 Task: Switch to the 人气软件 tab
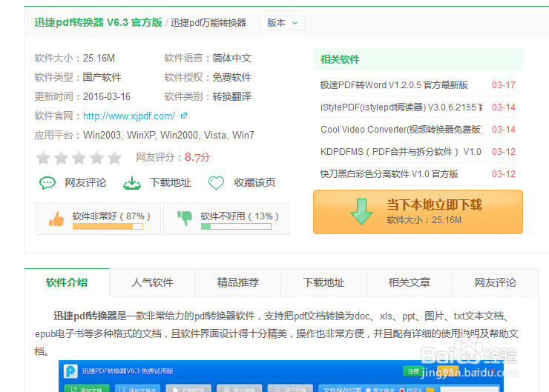pyautogui.click(x=152, y=282)
